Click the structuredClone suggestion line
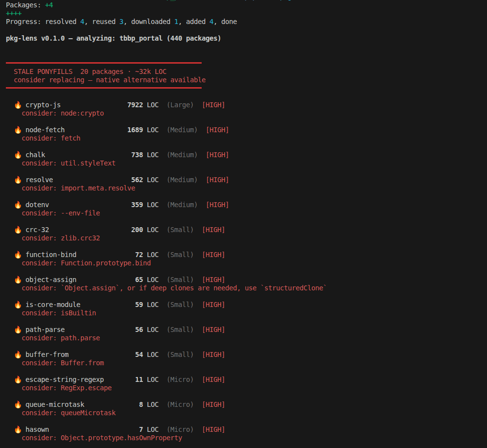Image resolution: width=487 pixels, height=448 pixels. pos(174,288)
